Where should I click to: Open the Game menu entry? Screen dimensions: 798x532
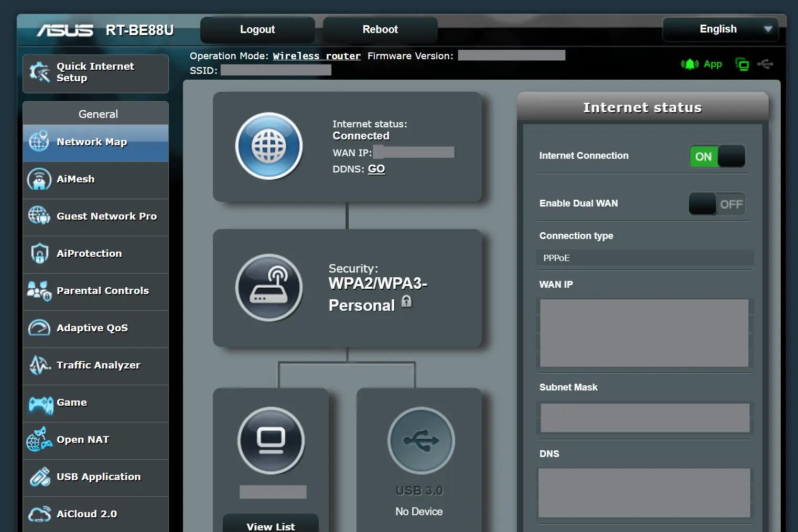[x=96, y=403]
